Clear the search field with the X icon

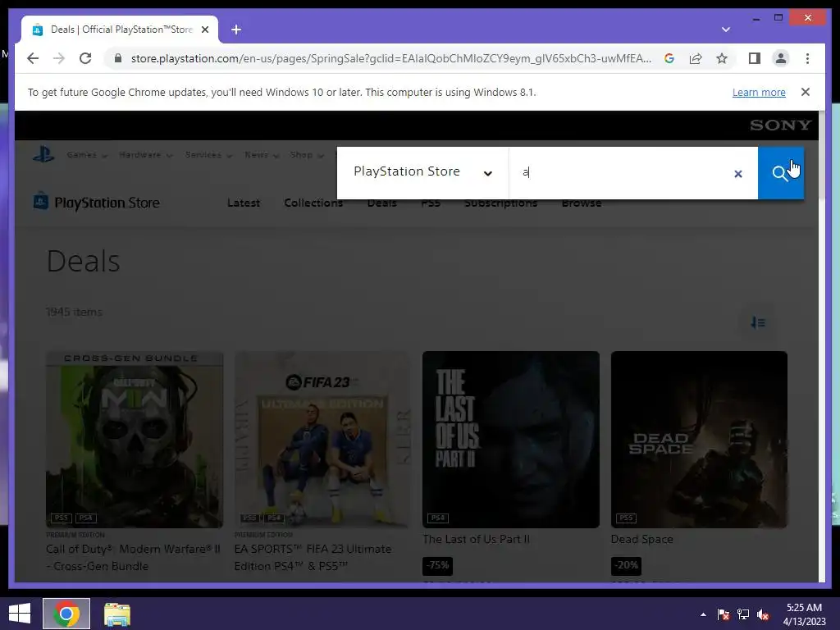click(738, 174)
